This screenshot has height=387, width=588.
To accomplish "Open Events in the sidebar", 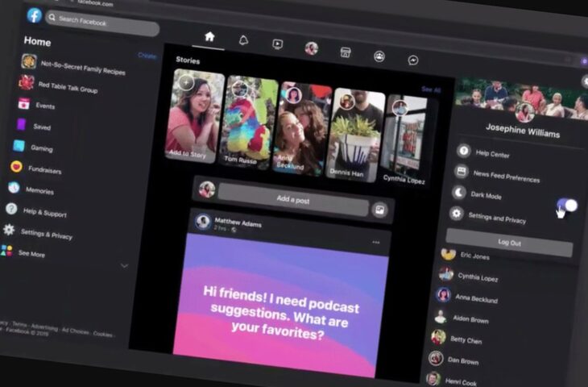I will [37, 105].
